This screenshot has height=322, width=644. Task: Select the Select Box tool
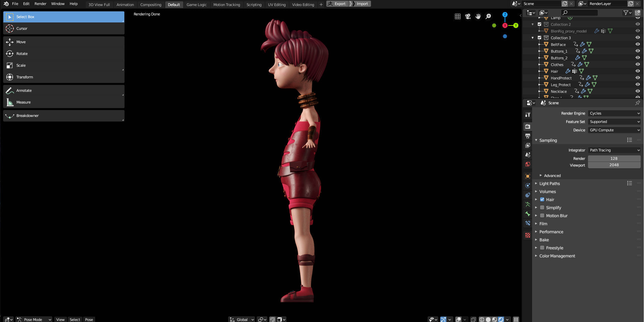pyautogui.click(x=64, y=17)
